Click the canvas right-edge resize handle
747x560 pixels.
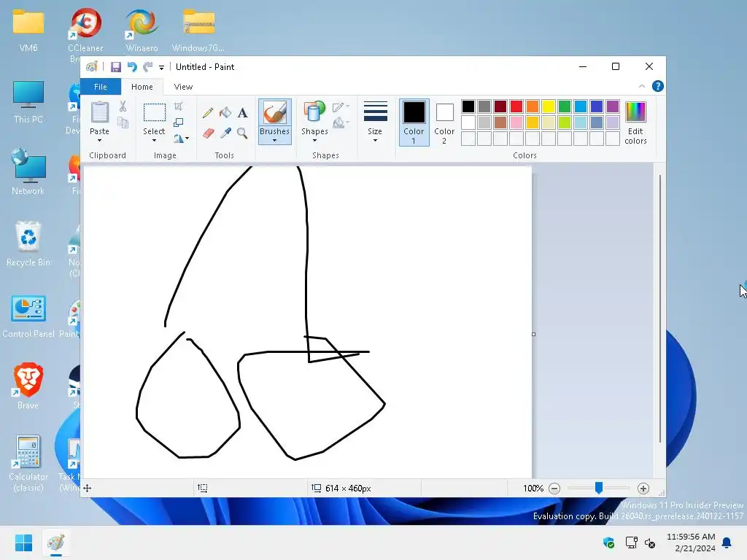click(533, 334)
